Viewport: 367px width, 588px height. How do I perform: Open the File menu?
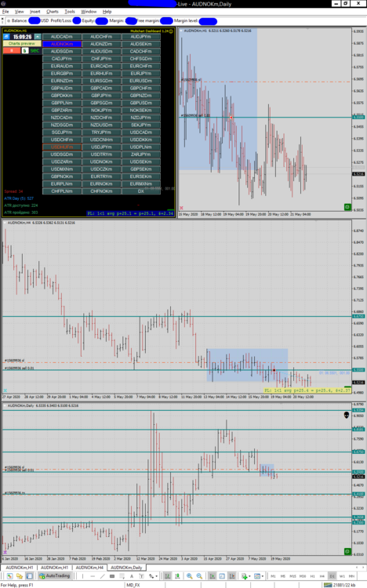click(x=5, y=12)
